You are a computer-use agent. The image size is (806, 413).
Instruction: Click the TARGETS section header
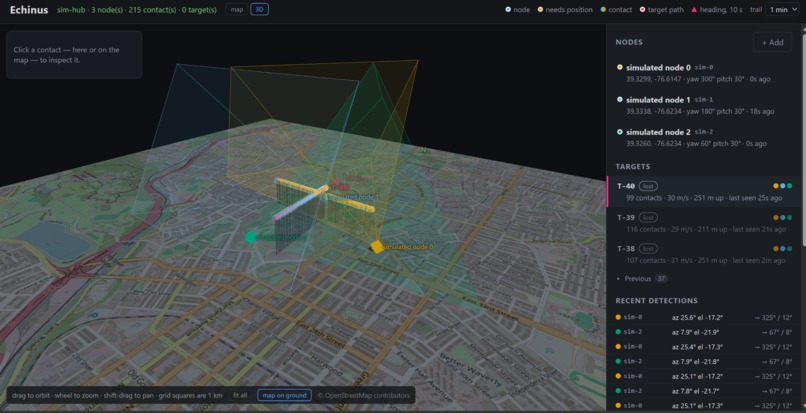[633, 167]
